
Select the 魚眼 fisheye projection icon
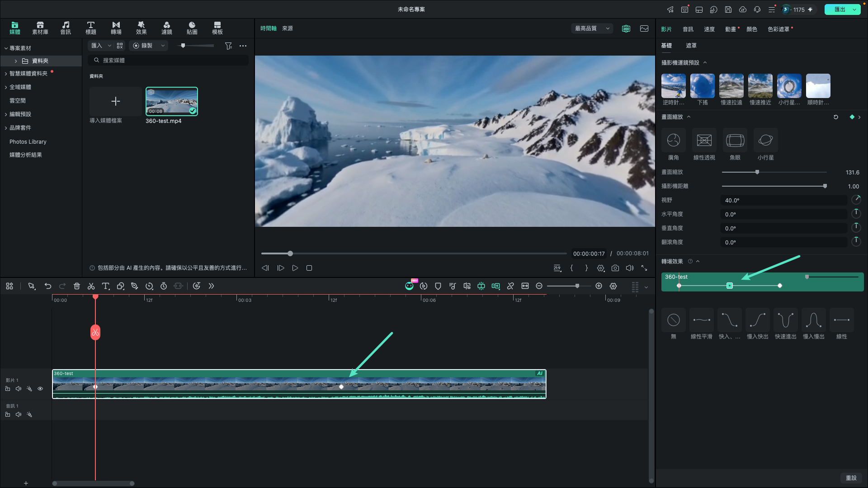point(735,140)
